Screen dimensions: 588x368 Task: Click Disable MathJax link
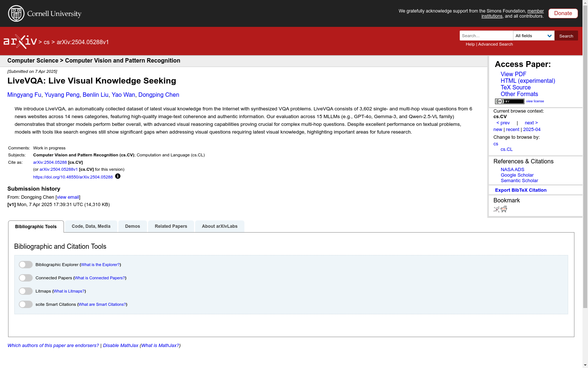pyautogui.click(x=121, y=346)
